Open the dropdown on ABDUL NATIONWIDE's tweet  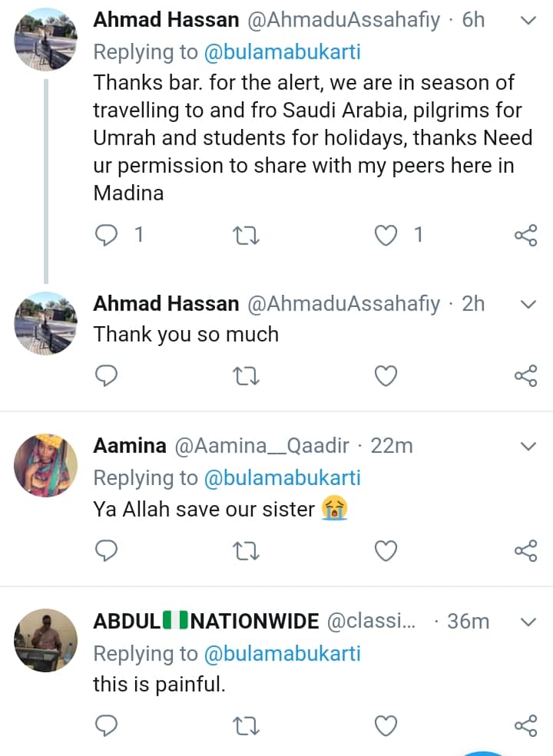click(528, 621)
